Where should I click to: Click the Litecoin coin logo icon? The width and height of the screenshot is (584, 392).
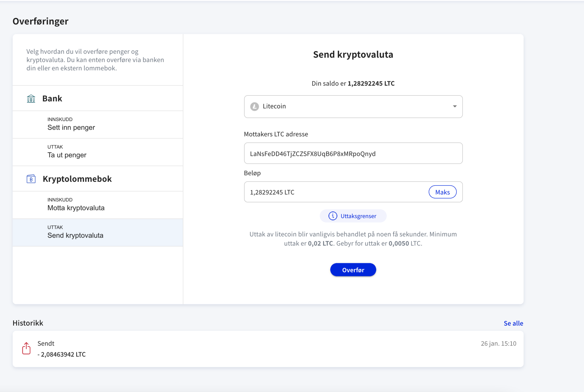click(x=254, y=106)
